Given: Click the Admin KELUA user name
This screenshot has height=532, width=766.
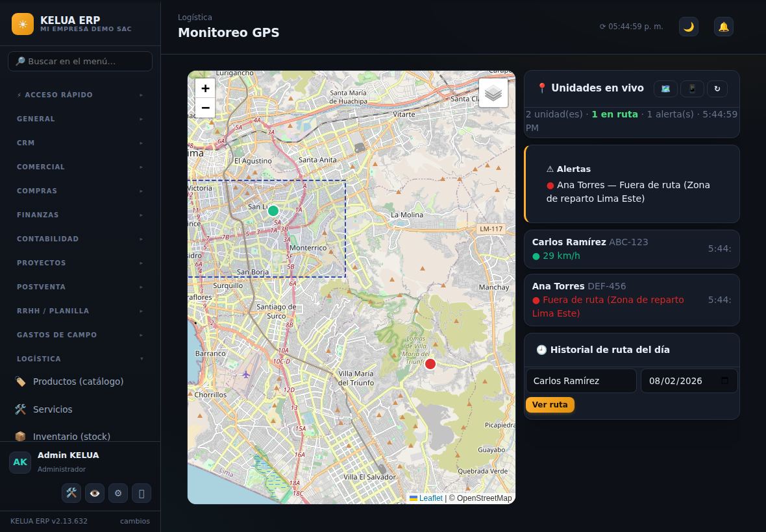Looking at the screenshot, I should (x=68, y=455).
